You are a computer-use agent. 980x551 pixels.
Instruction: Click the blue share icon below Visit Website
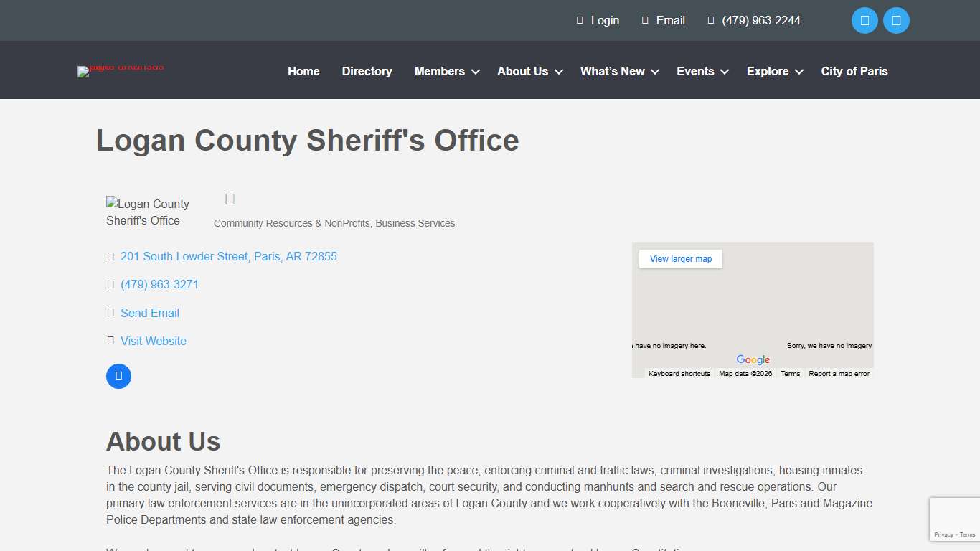(118, 376)
